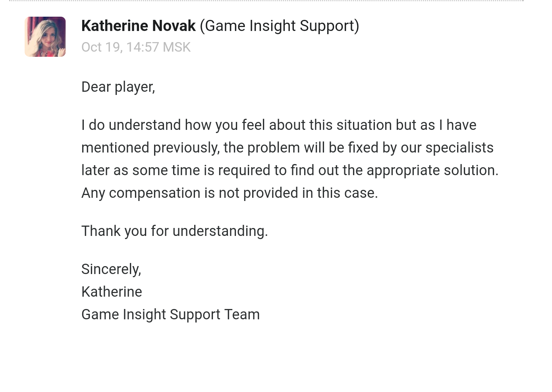Click the line starting "I do understand"
Screen dimensions: 552x392
[278, 125]
